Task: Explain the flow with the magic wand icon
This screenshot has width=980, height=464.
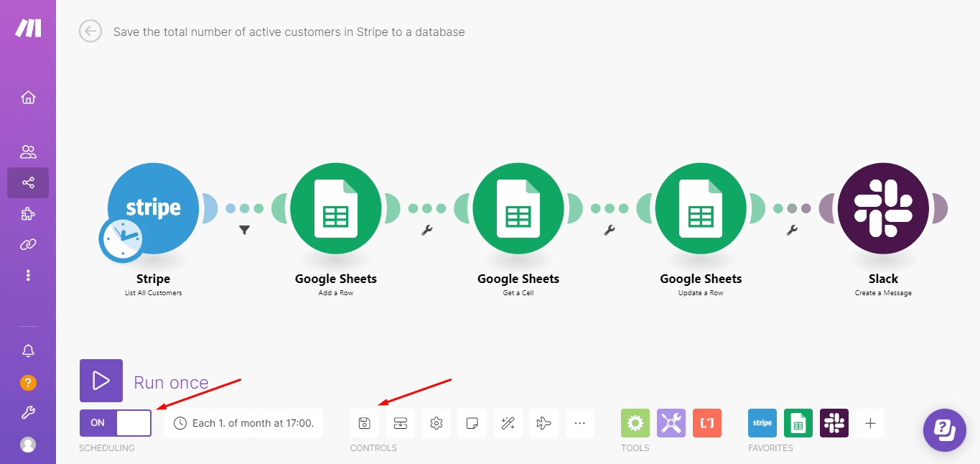Action: pyautogui.click(x=508, y=423)
